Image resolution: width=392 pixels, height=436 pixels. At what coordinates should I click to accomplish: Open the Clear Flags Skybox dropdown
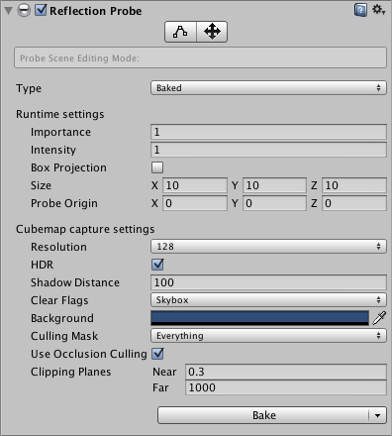tap(268, 300)
